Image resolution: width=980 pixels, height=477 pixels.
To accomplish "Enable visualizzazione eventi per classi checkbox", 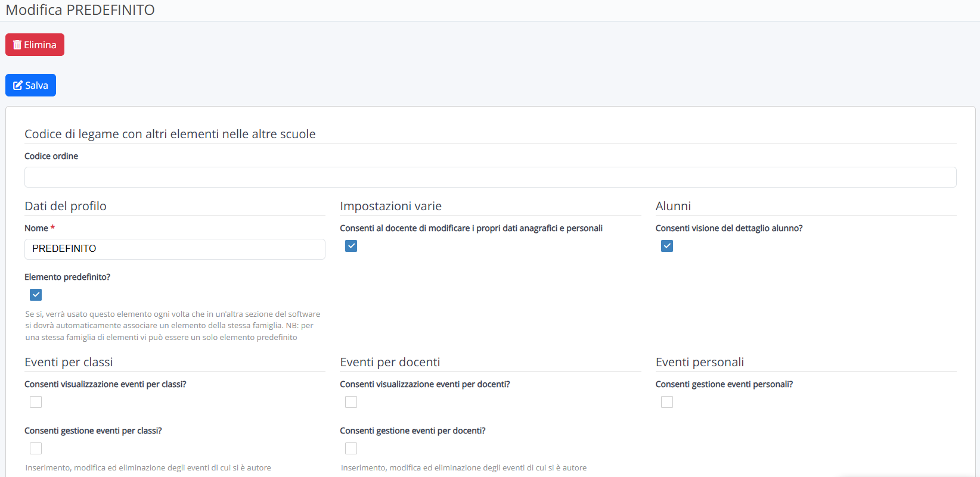I will pyautogui.click(x=36, y=402).
